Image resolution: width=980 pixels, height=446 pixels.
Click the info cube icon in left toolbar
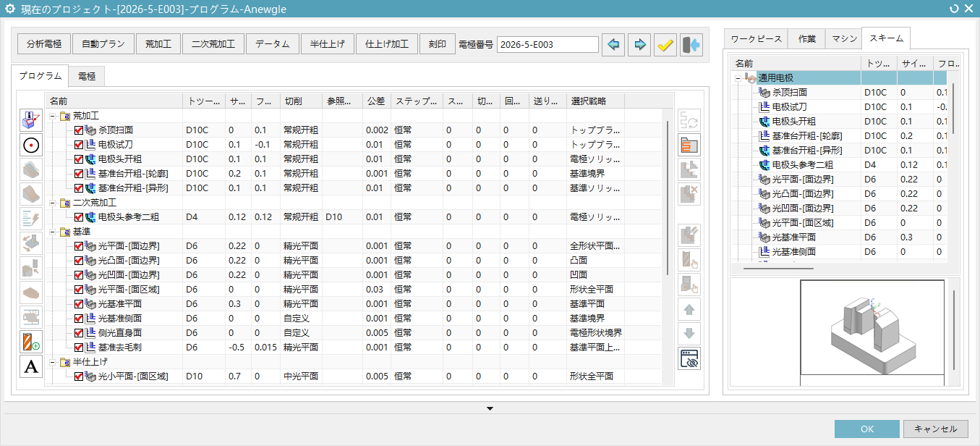pos(31,119)
